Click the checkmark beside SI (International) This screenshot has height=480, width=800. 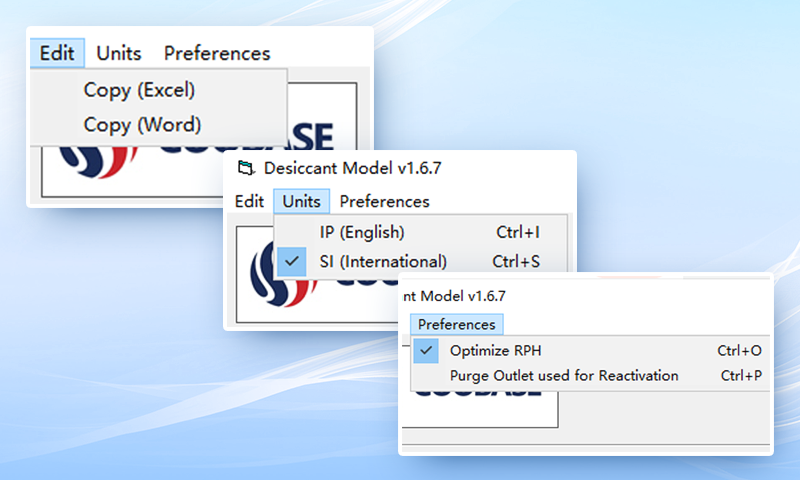click(x=291, y=261)
